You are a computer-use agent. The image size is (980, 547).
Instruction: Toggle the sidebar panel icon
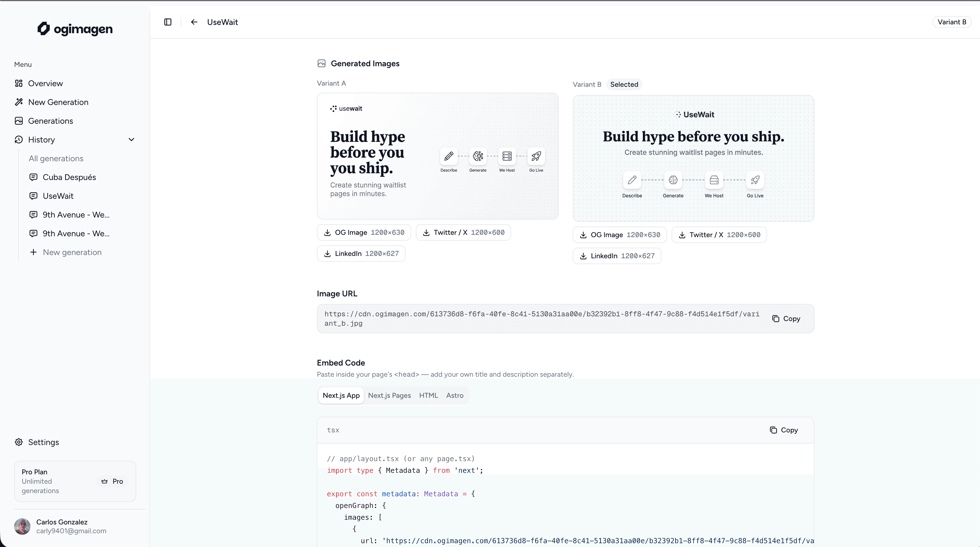point(168,22)
